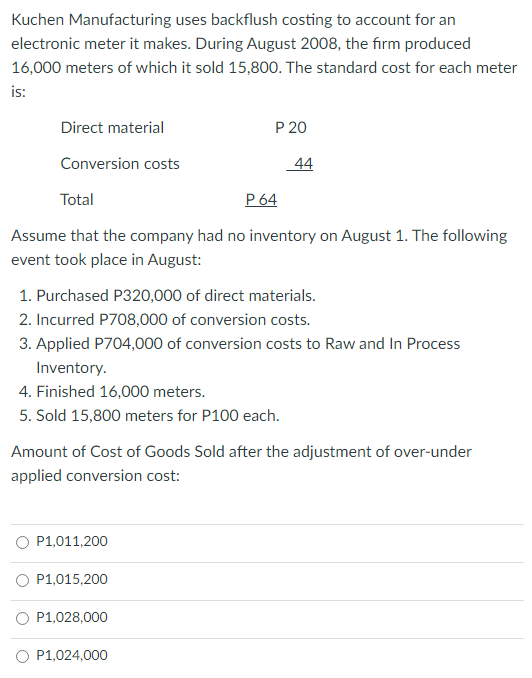Click the P1,011,200 answer label text
532x678 pixels.
click(x=72, y=541)
